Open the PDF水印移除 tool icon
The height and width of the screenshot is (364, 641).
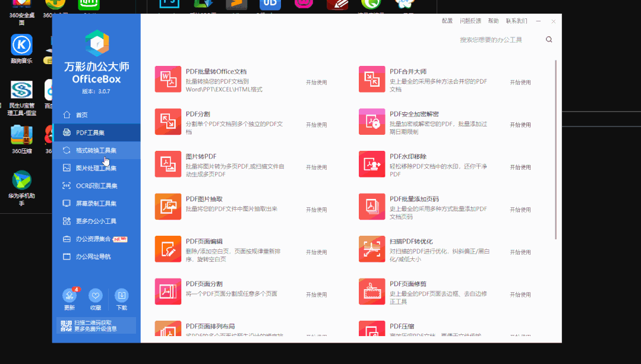pos(372,164)
